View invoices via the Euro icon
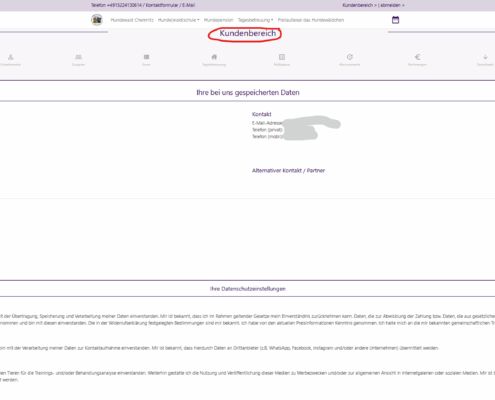This screenshot has height=400, width=495. pyautogui.click(x=417, y=57)
